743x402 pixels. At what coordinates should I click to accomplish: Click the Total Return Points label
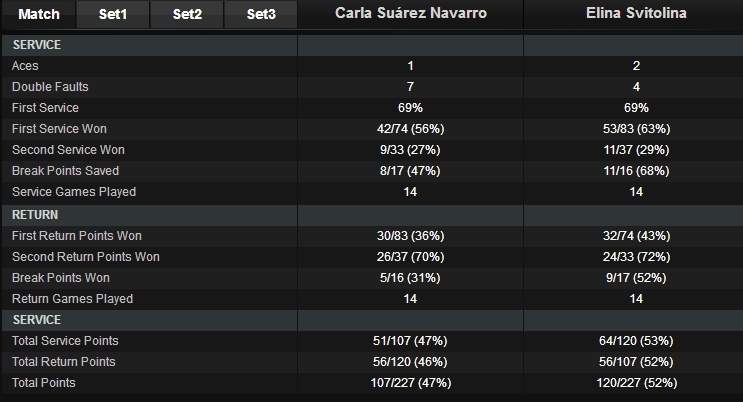pyautogui.click(x=64, y=362)
